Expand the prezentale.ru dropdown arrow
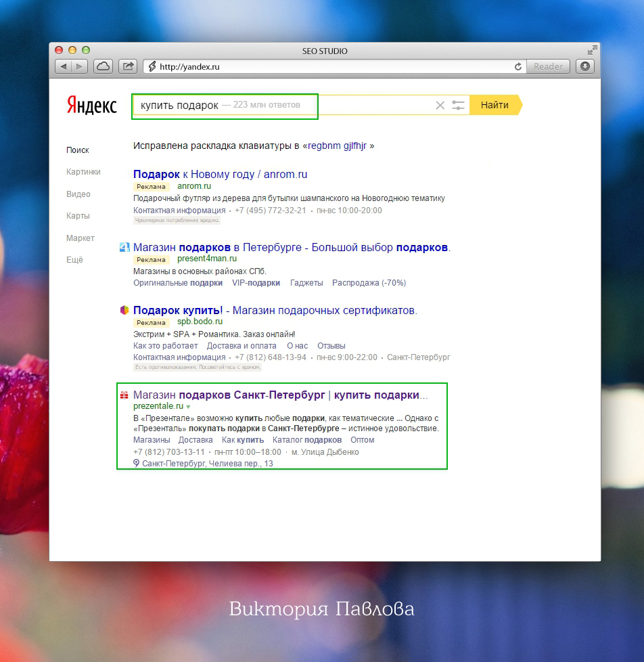The width and height of the screenshot is (644, 662). click(x=188, y=407)
